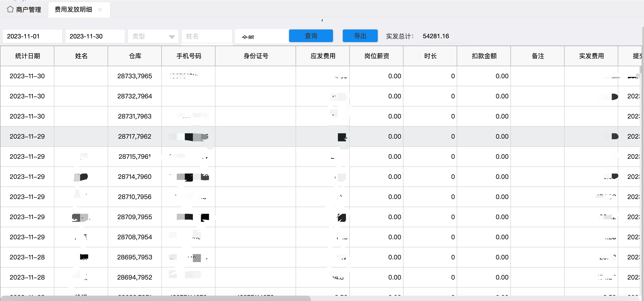Select warehouse cell 28694,7952
The height and width of the screenshot is (301, 644).
click(x=135, y=277)
